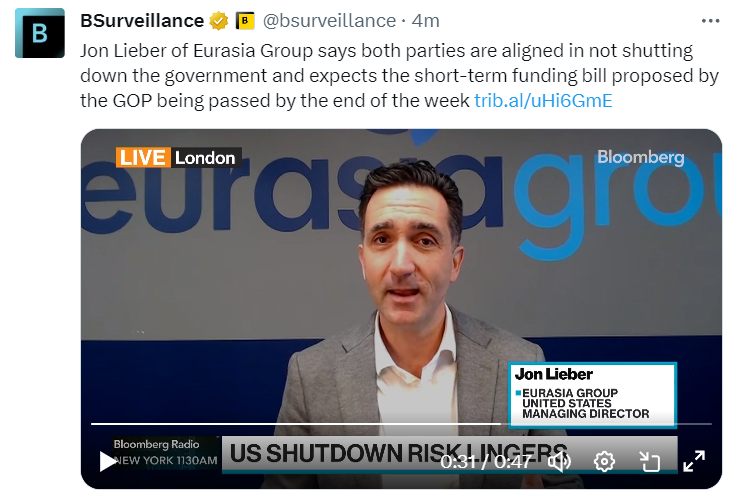The width and height of the screenshot is (739, 496).
Task: Click the tweet text about Jon Lieber
Action: click(x=399, y=75)
